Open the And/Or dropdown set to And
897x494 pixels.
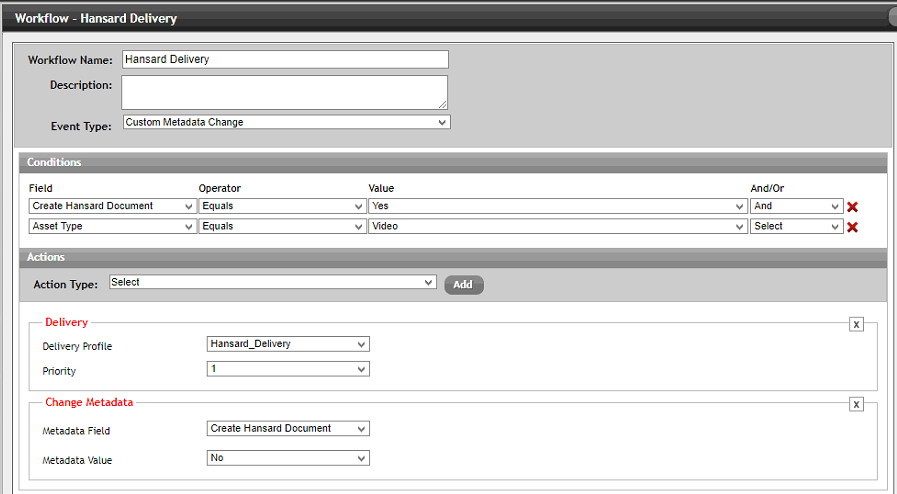tap(796, 206)
